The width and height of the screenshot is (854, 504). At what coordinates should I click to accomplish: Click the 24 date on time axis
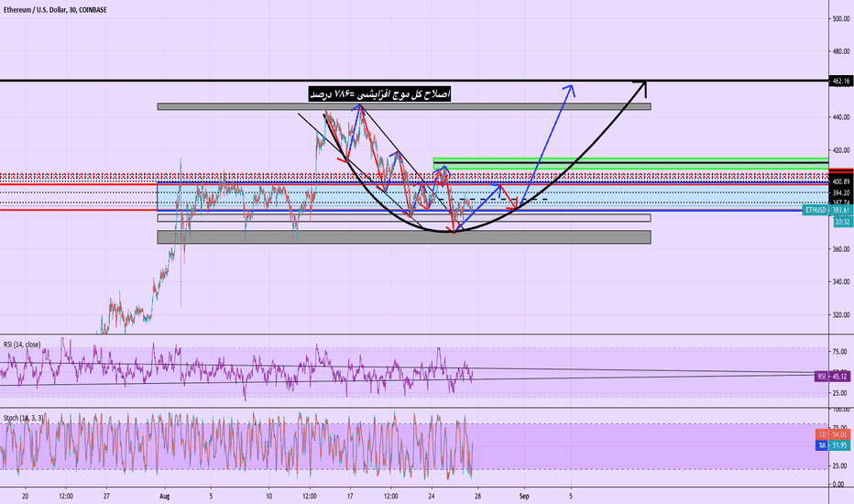(x=432, y=497)
